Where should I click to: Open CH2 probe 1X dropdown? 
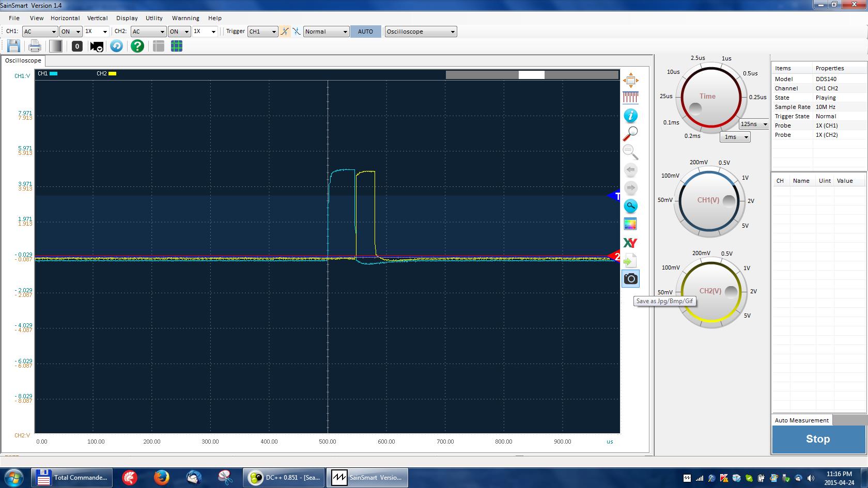point(205,32)
